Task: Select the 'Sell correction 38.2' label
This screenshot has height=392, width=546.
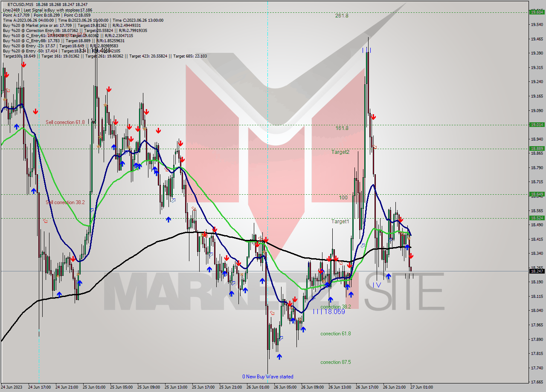Action: click(65, 202)
